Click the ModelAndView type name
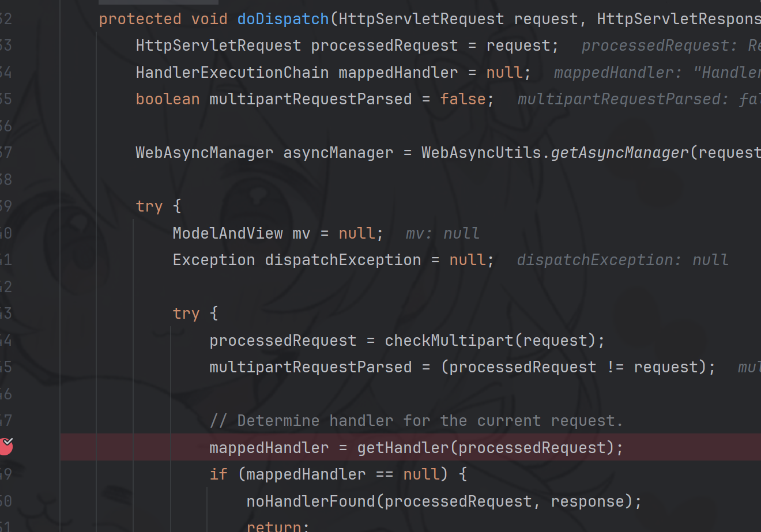This screenshot has height=532, width=761. tap(227, 233)
